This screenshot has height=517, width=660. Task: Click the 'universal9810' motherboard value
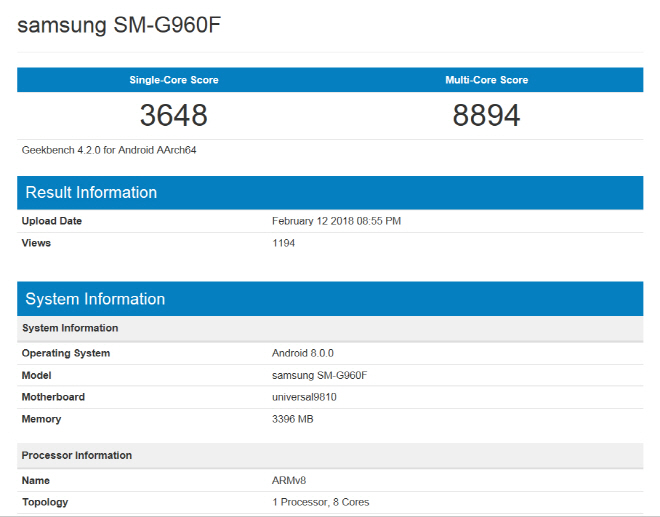pos(304,397)
